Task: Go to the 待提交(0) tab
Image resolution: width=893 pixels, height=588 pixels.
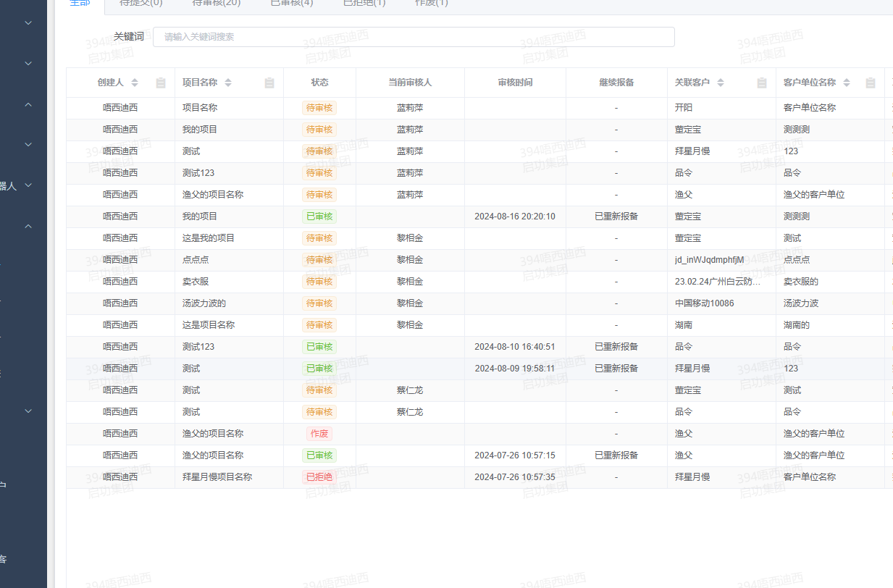Action: (141, 3)
